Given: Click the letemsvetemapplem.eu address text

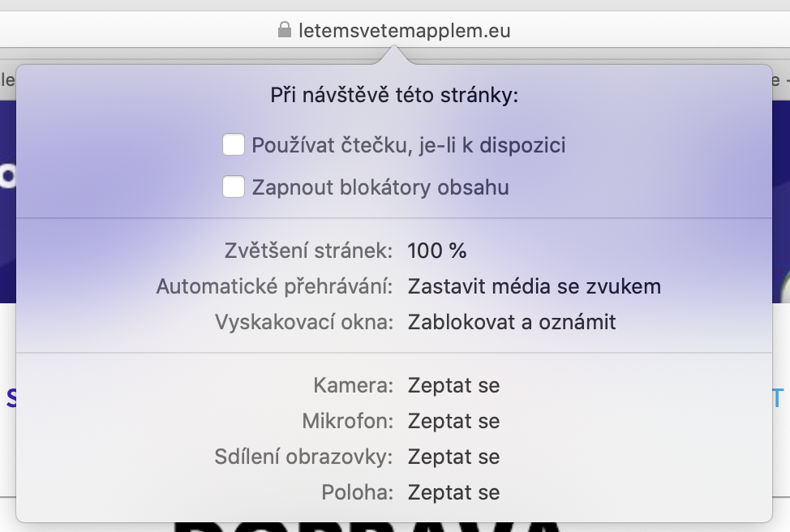Looking at the screenshot, I should (404, 31).
